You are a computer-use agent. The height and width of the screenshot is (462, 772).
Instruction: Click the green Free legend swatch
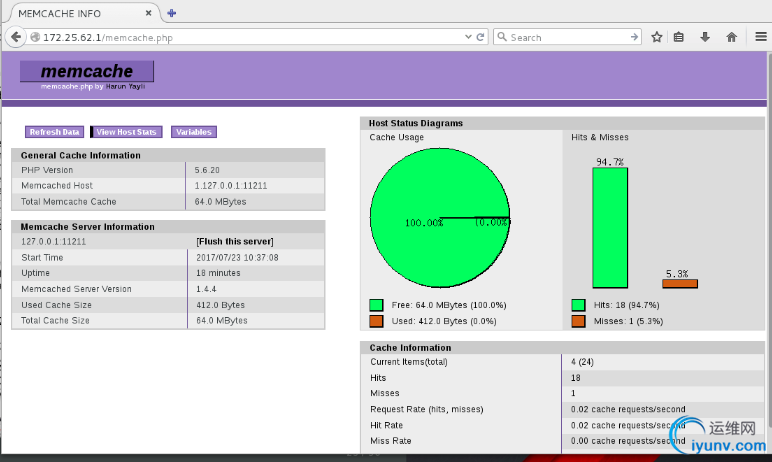pyautogui.click(x=376, y=305)
